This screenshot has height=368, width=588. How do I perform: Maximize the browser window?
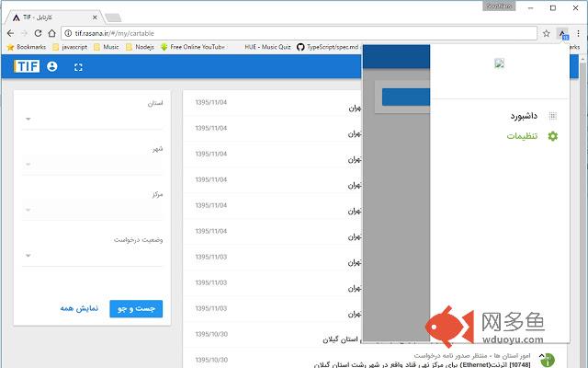[553, 8]
